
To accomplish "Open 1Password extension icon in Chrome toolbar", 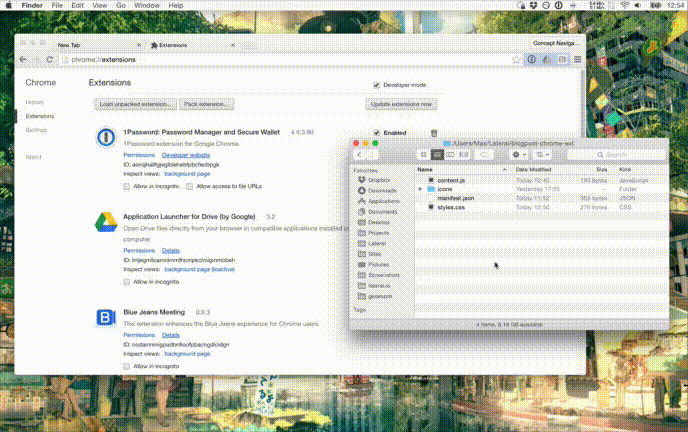I will (531, 59).
